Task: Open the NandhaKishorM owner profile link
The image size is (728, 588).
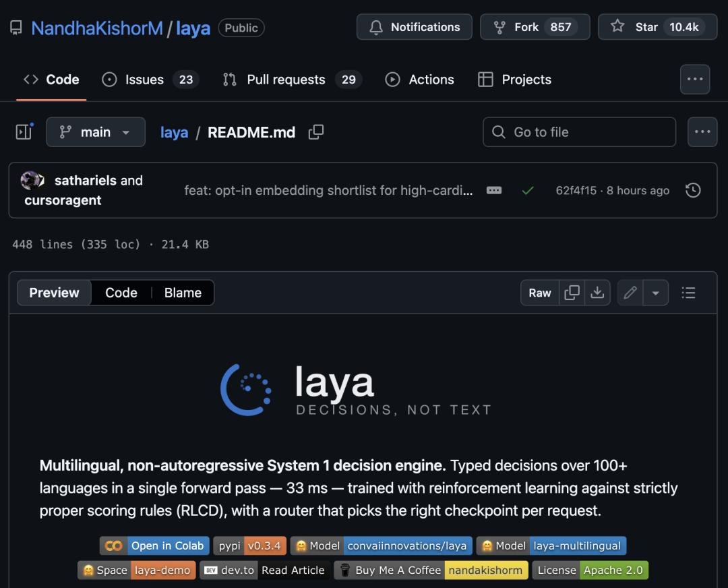Action: tap(97, 28)
